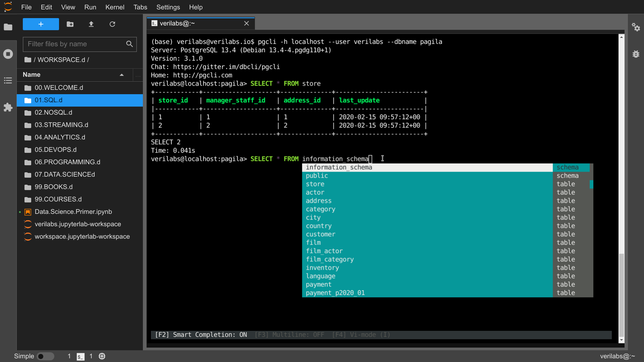The width and height of the screenshot is (644, 362).
Task: Select the 02.NOSQL.d folder
Action: pyautogui.click(x=80, y=113)
